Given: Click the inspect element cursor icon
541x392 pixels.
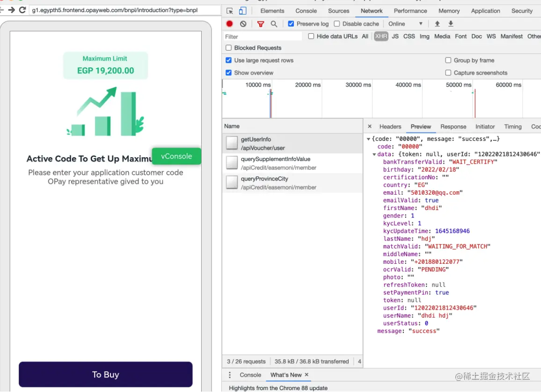Looking at the screenshot, I should click(230, 11).
